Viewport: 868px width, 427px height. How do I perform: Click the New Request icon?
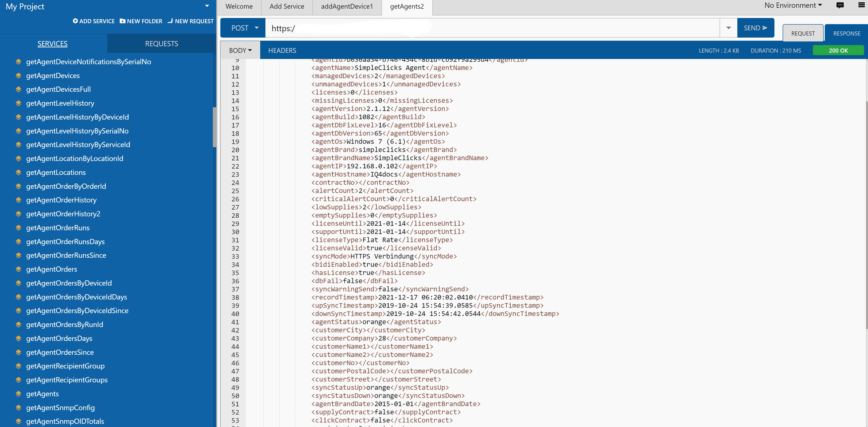coord(170,21)
